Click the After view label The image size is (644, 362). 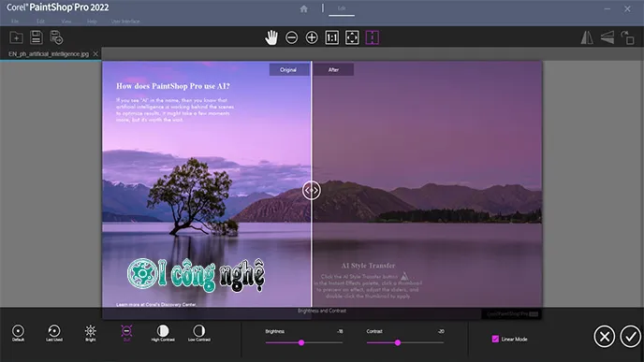(x=333, y=70)
